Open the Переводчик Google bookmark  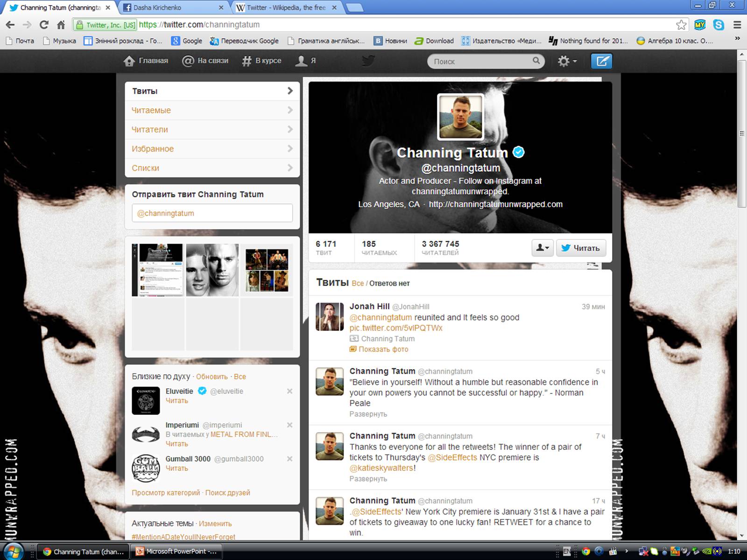244,41
